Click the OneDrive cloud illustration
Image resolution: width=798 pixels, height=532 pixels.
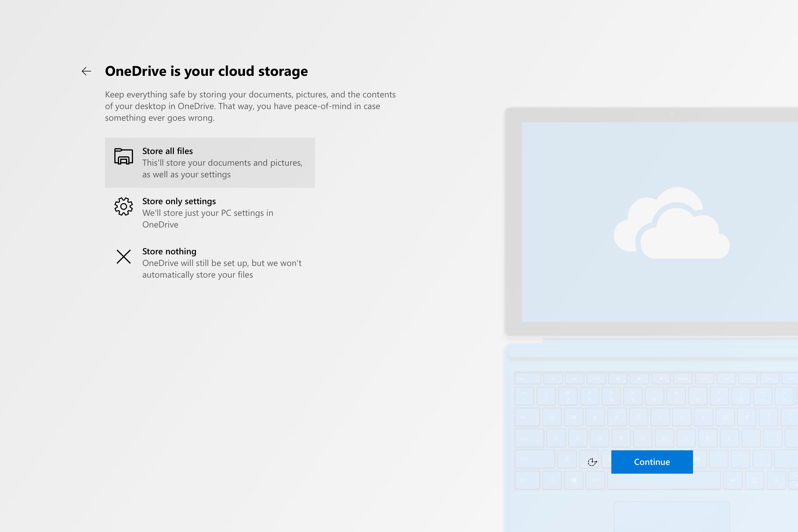pyautogui.click(x=671, y=224)
